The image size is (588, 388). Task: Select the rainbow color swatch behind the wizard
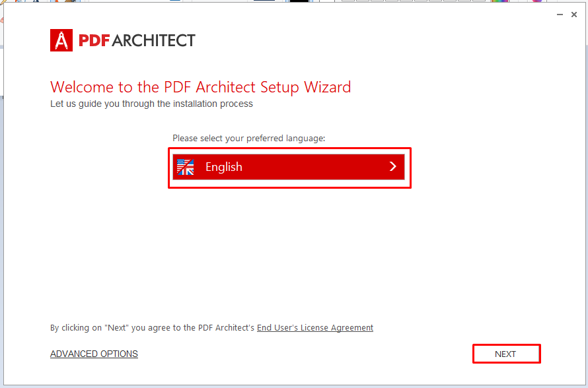click(499, 1)
